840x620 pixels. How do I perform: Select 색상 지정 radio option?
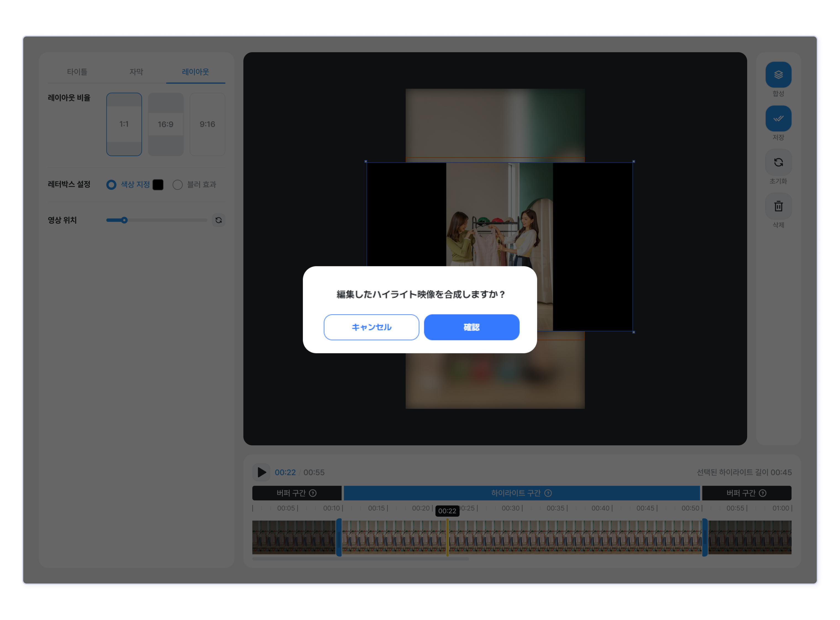pyautogui.click(x=111, y=185)
